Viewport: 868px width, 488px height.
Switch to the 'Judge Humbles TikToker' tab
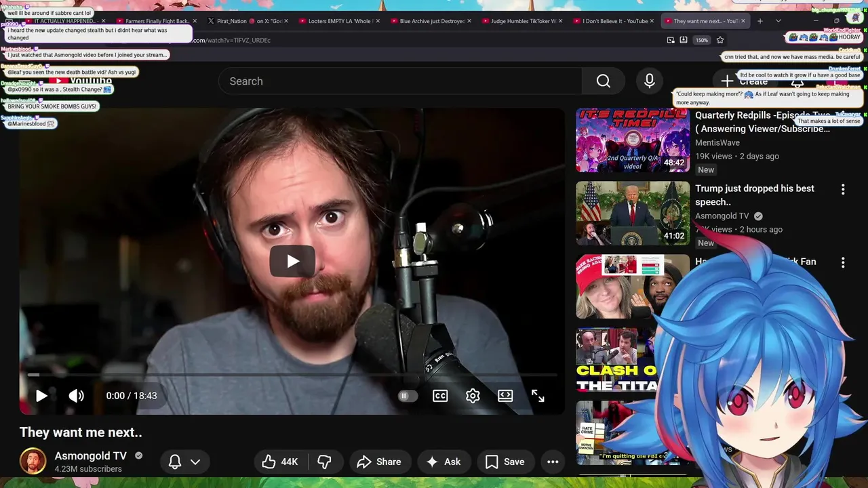(x=521, y=21)
